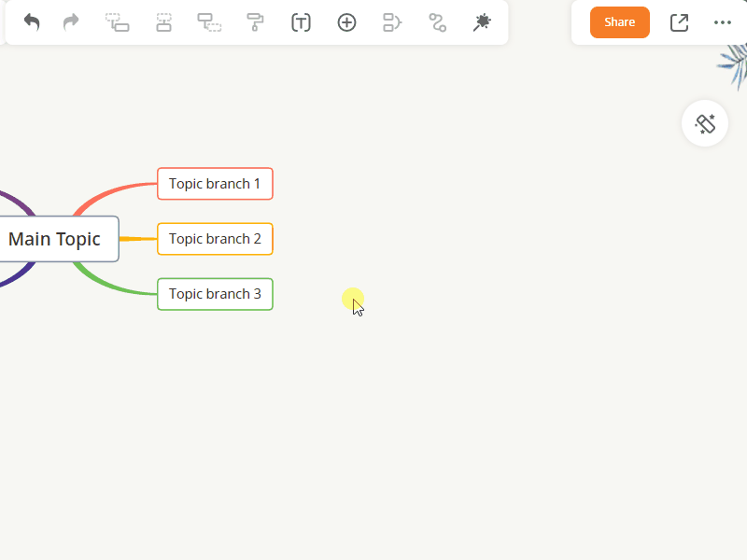The width and height of the screenshot is (747, 560).
Task: Click the insert parent topic icon
Action: [163, 22]
